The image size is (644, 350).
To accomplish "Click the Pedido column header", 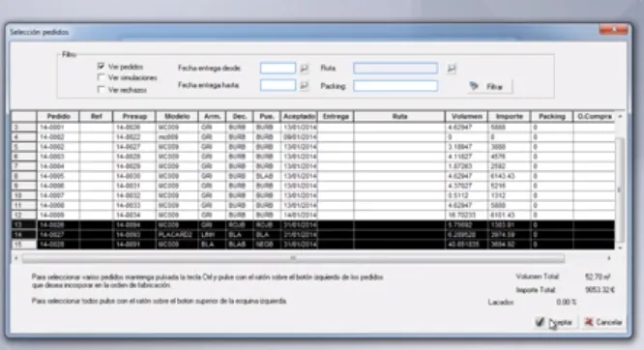I will pyautogui.click(x=58, y=116).
